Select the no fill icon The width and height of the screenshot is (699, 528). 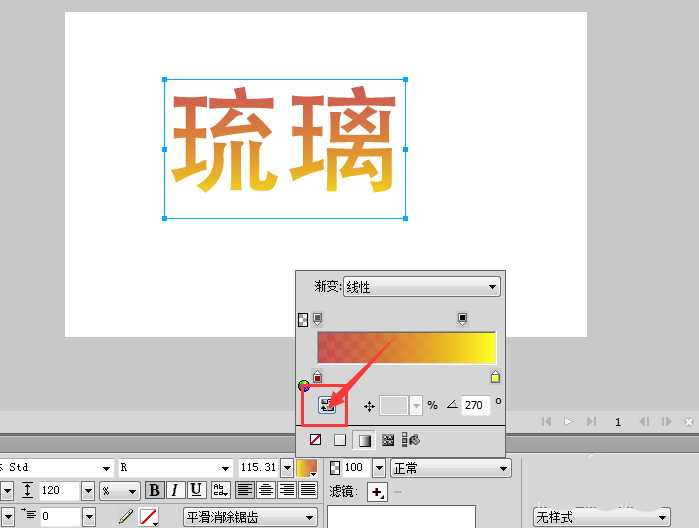[x=314, y=439]
